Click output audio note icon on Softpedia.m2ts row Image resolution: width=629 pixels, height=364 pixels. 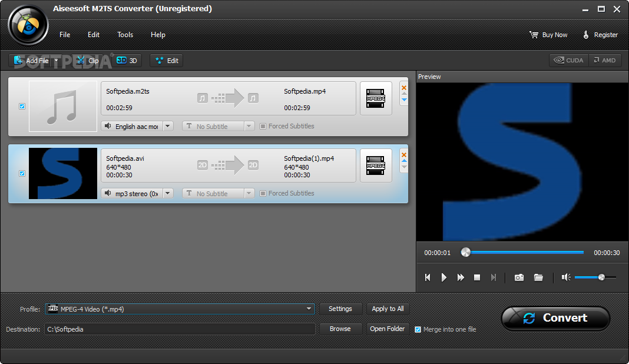[x=253, y=98]
